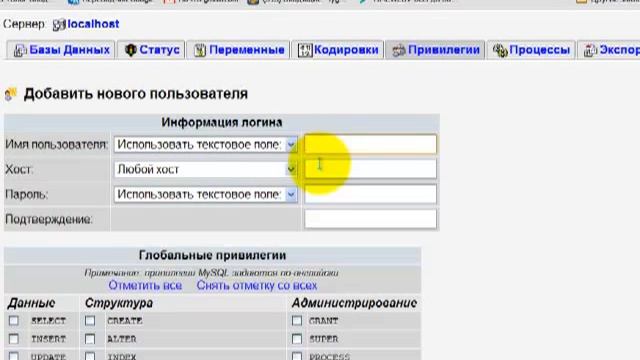Check the INSERT privilege checkbox

[x=14, y=338]
